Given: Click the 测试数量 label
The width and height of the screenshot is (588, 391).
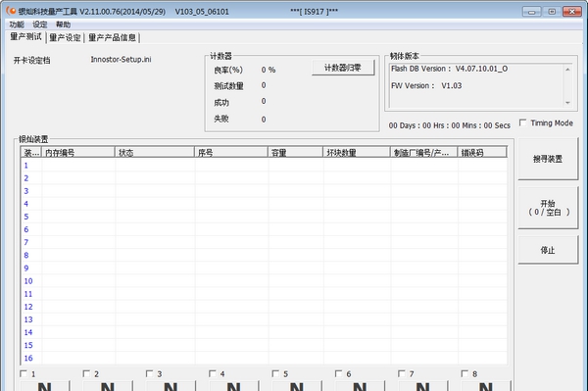Looking at the screenshot, I should (x=228, y=86).
